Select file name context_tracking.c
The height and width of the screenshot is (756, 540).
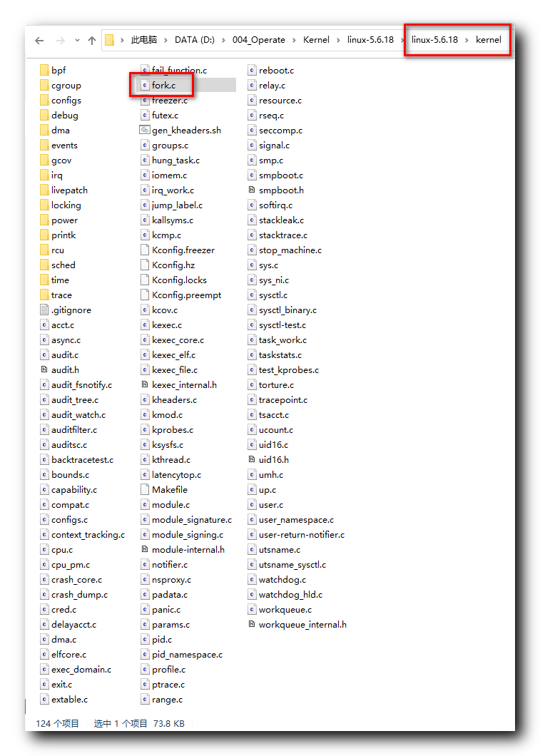click(88, 534)
